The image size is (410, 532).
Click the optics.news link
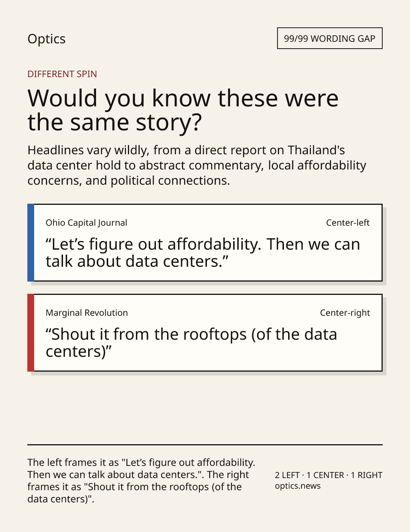[x=298, y=486]
